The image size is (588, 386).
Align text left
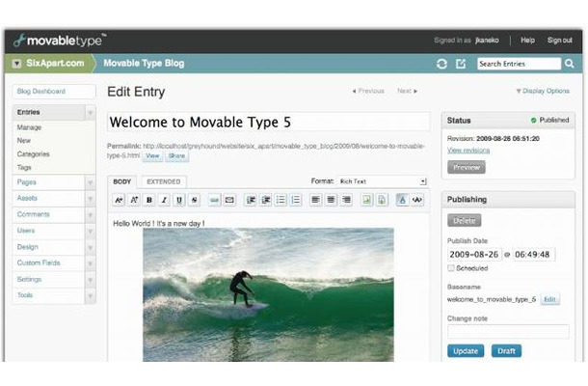(316, 200)
